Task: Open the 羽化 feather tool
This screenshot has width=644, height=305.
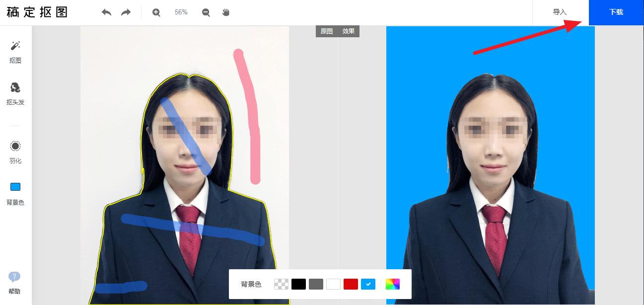Action: (x=15, y=149)
